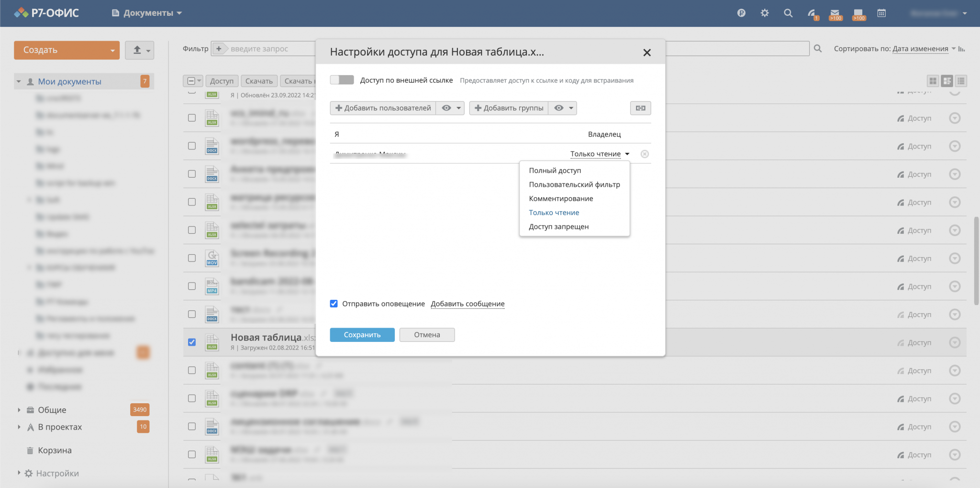Click the vertical scrollbar on the right

pyautogui.click(x=976, y=261)
